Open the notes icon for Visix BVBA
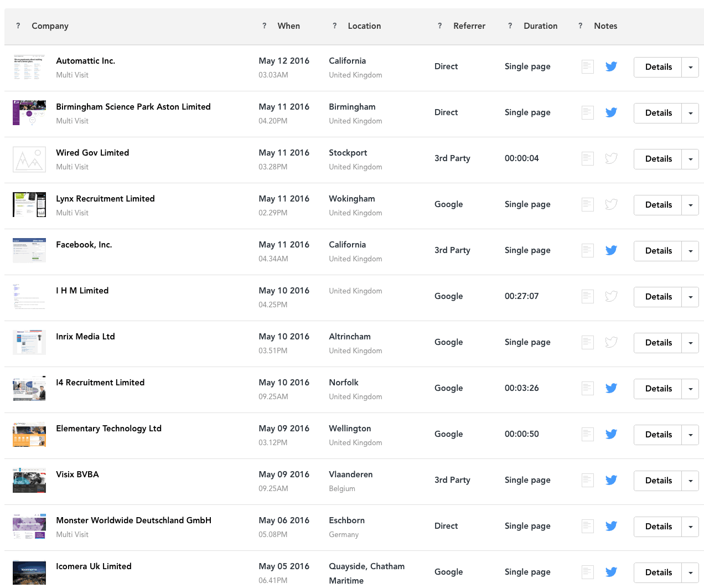This screenshot has width=704, height=588. coord(588,481)
